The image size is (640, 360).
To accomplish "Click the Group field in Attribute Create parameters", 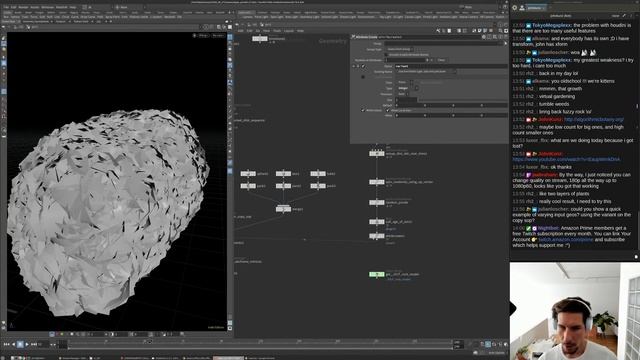I will (442, 43).
